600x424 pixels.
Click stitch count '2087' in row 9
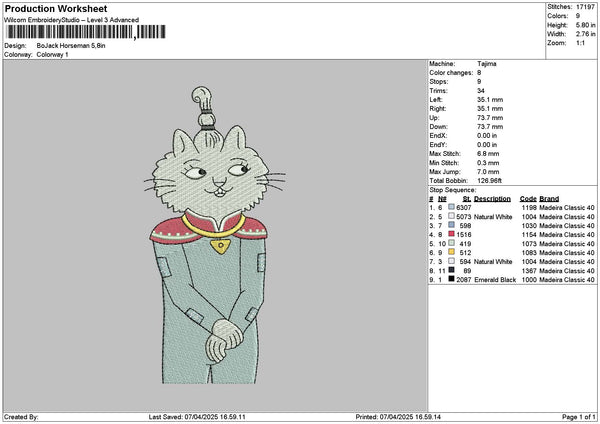click(463, 280)
